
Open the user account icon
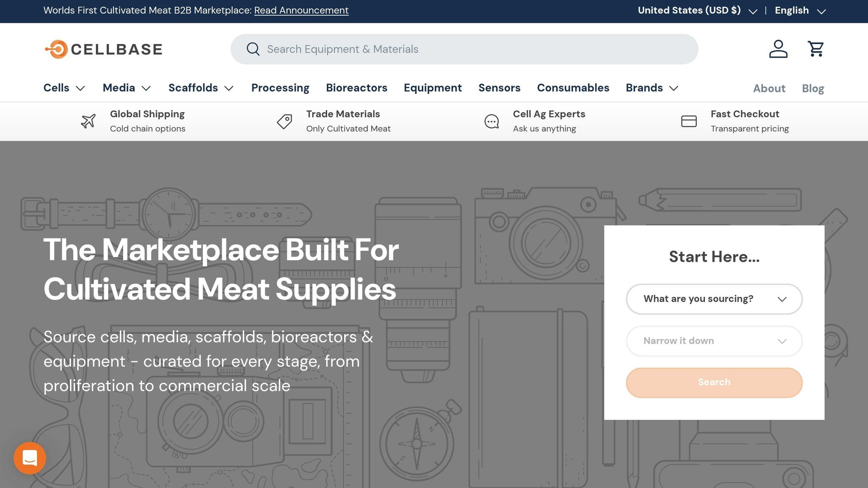tap(778, 49)
